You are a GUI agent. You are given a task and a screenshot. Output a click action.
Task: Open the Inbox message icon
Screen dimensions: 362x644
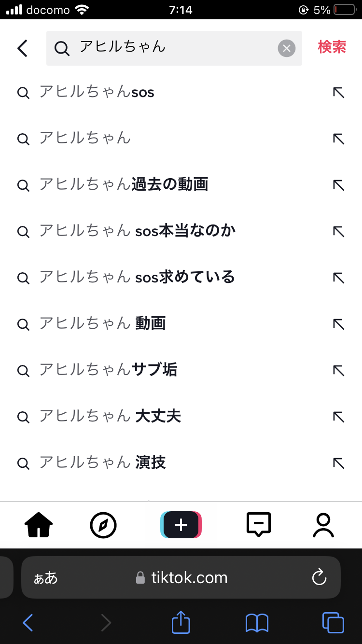pos(258,525)
